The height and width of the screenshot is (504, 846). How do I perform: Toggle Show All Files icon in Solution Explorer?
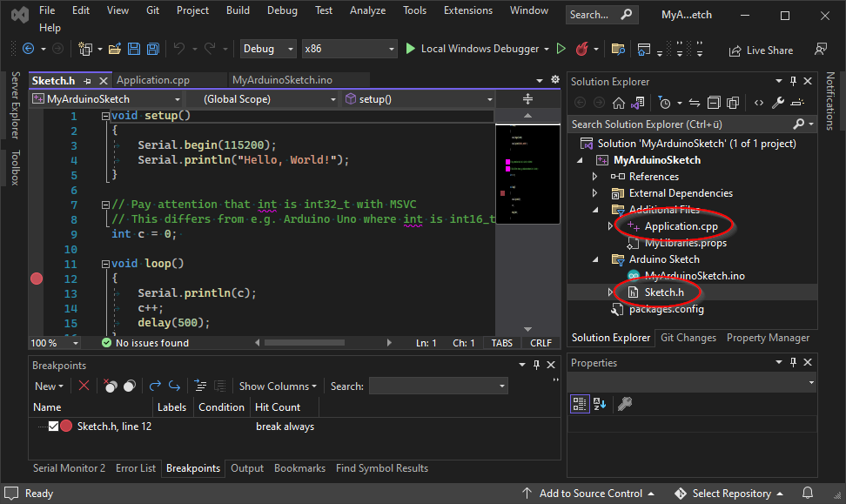pos(733,103)
